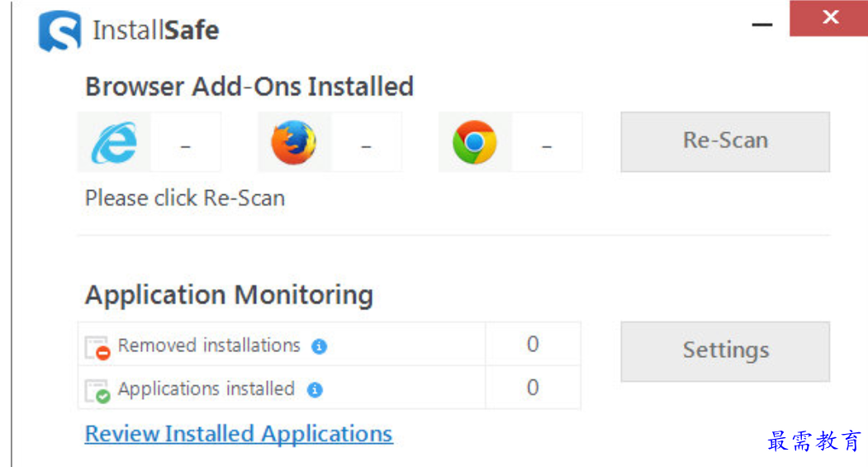Viewport: 868px width, 467px height.
Task: Open info tooltip for Applications installed
Action: click(x=315, y=389)
